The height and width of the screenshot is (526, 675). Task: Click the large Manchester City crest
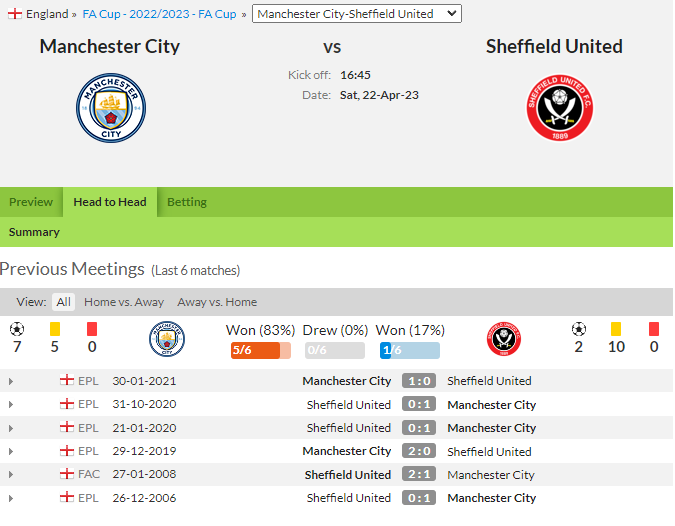coord(111,108)
